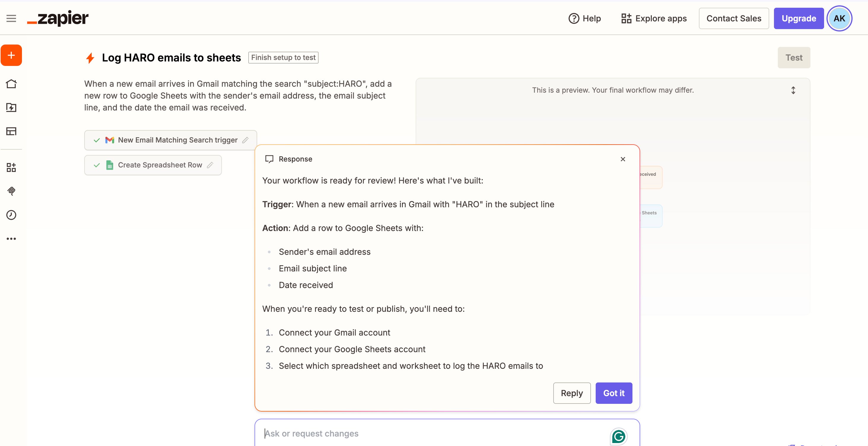Click the Grammarly icon in input box

[618, 436]
